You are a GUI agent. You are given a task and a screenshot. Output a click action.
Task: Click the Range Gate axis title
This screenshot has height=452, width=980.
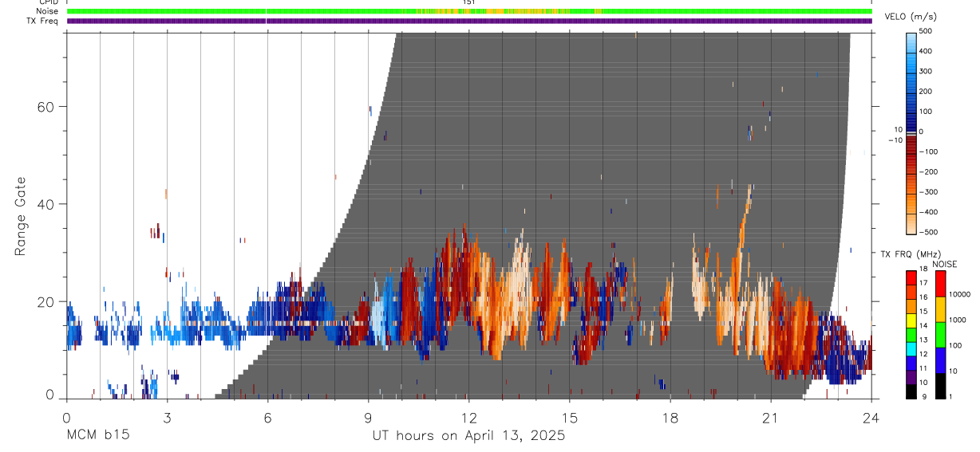point(20,217)
